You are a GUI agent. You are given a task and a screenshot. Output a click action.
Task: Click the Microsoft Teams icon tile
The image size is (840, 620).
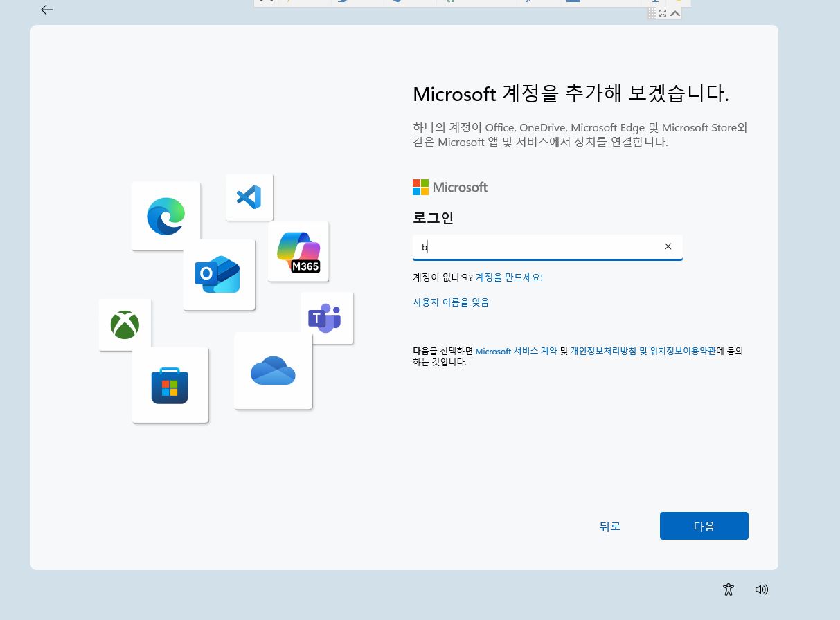coord(327,318)
